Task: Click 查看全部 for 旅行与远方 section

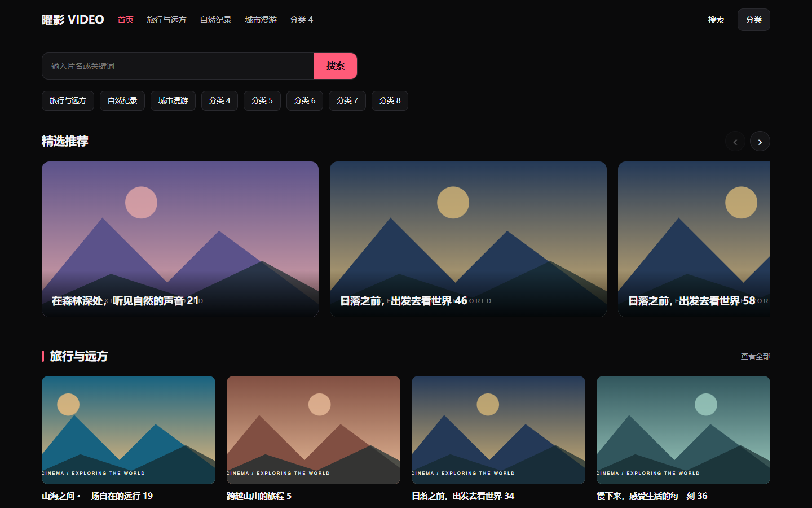Action: pyautogui.click(x=756, y=356)
